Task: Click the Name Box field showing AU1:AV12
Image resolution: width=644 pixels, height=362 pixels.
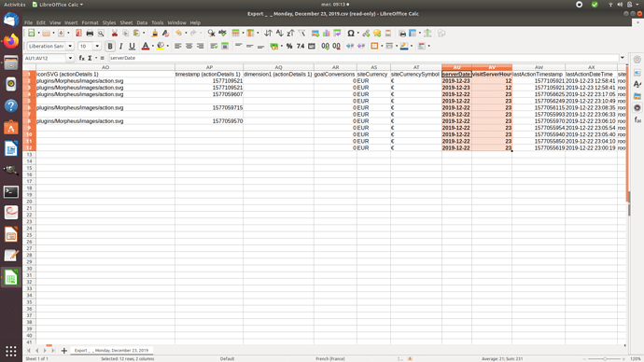Action: coord(45,58)
